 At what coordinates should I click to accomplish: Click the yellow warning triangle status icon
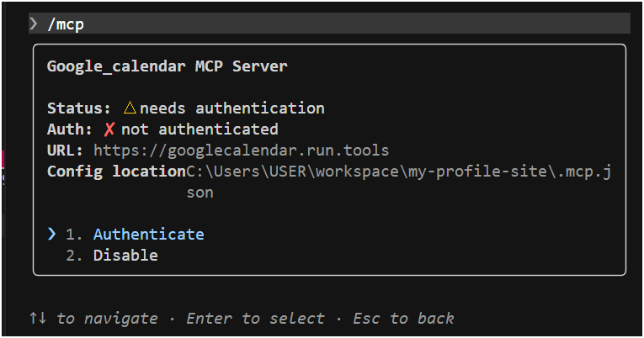pos(130,108)
